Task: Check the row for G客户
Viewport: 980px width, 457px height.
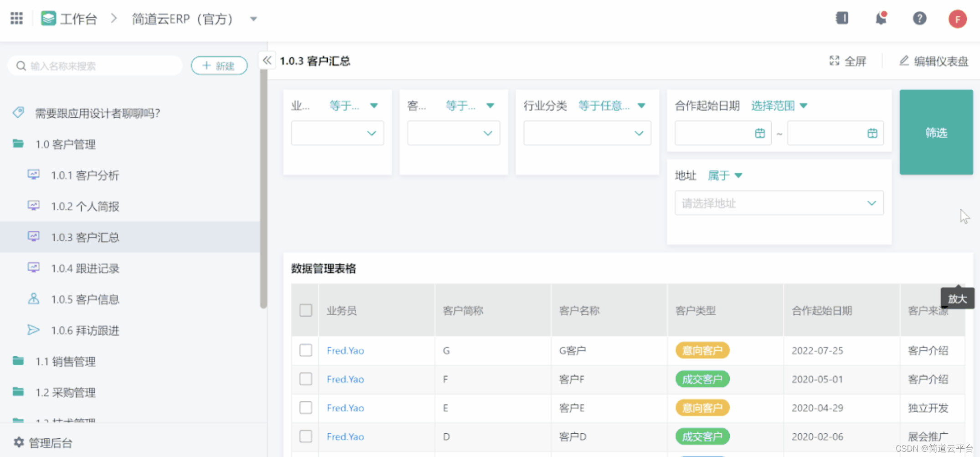Action: pyautogui.click(x=306, y=350)
